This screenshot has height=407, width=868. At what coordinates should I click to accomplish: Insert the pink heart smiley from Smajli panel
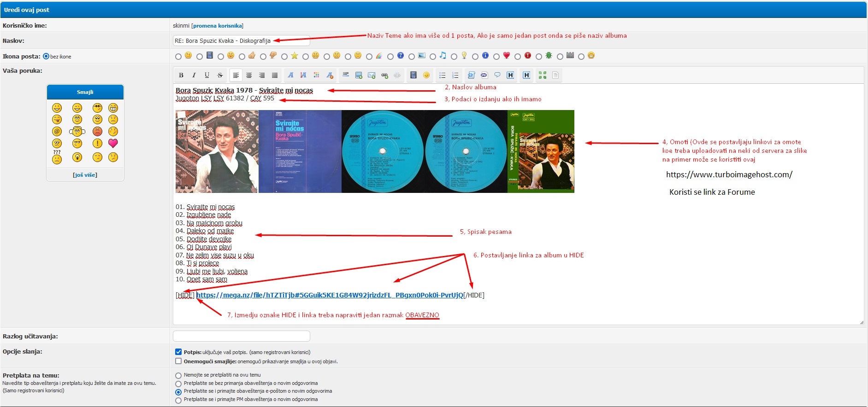click(x=113, y=143)
